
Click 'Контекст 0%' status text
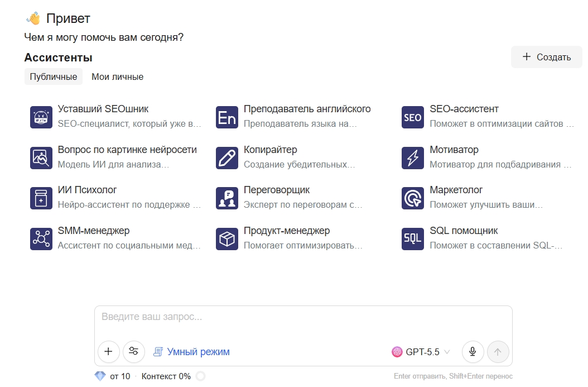coord(166,376)
